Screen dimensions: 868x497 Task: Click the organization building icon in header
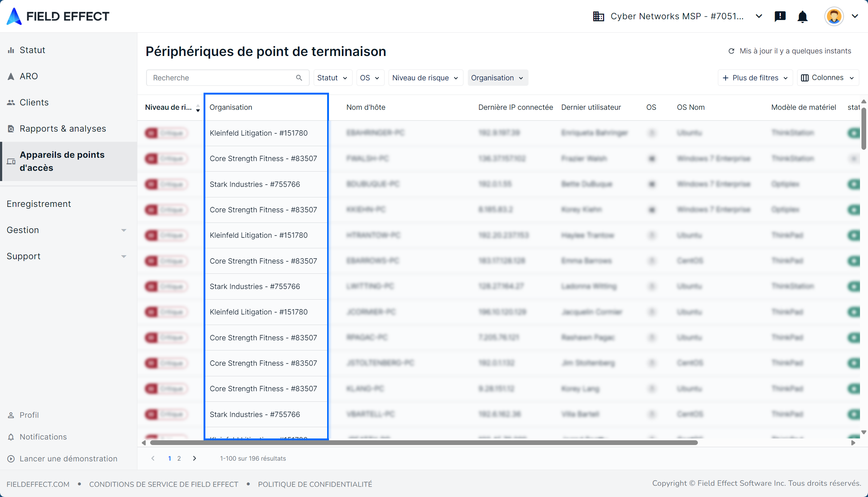pos(598,16)
